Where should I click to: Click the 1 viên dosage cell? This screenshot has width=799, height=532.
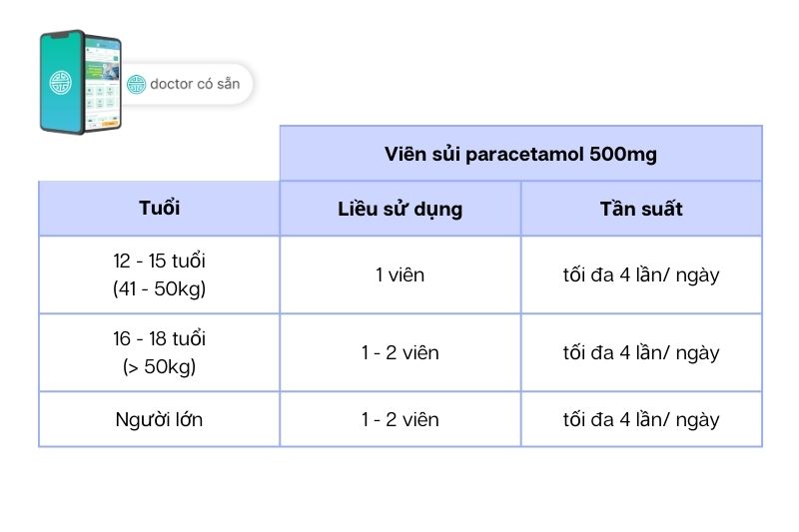[399, 274]
